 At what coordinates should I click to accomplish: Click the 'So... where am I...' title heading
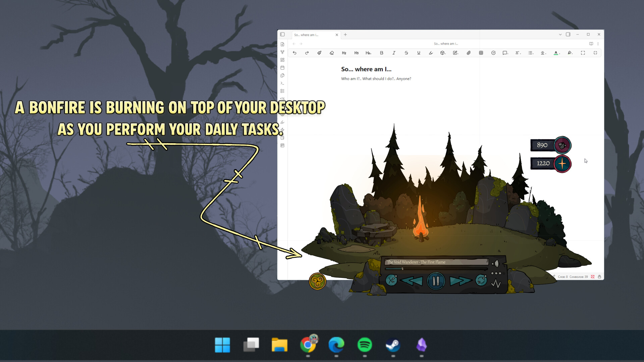coord(366,69)
